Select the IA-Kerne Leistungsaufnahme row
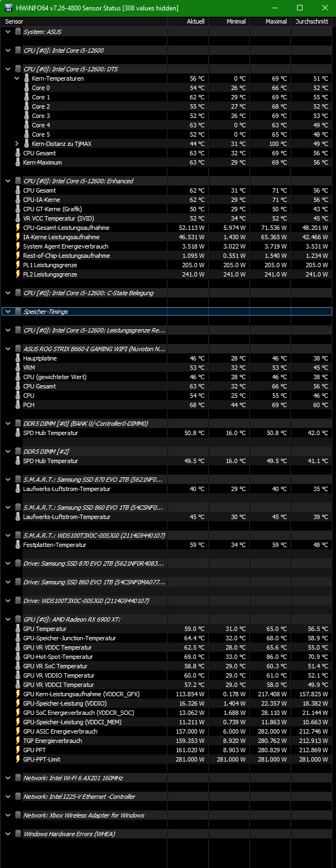Screen dimensions: 336x868 click(x=167, y=237)
